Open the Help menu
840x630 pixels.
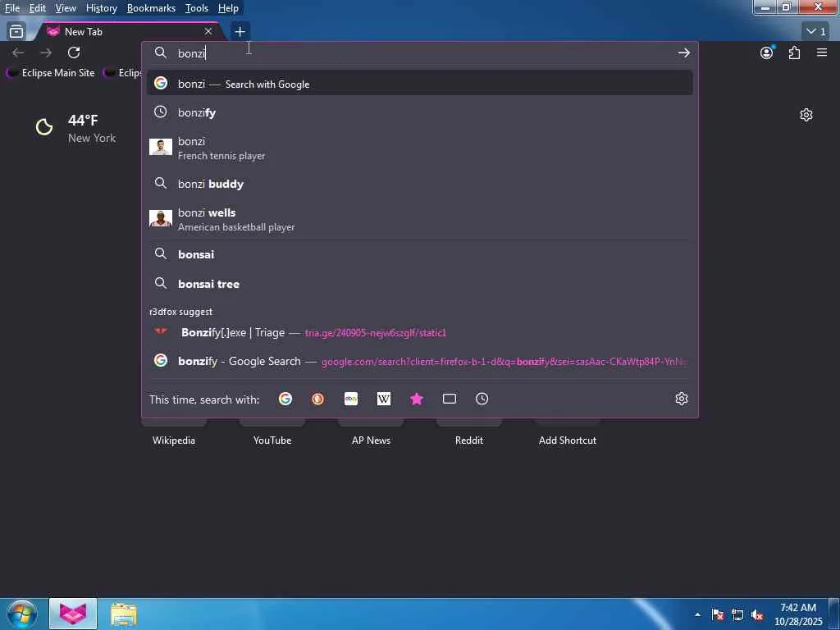[228, 8]
